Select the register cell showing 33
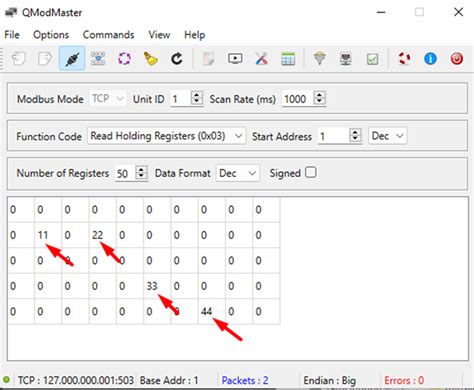The height and width of the screenshot is (390, 474). tap(157, 286)
